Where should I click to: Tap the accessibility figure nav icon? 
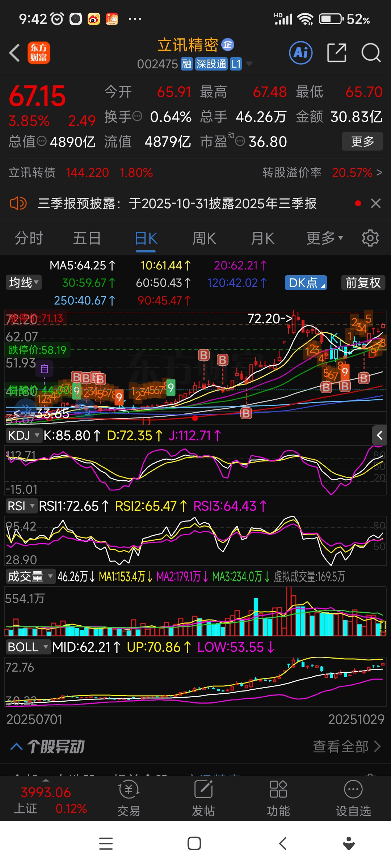349,843
